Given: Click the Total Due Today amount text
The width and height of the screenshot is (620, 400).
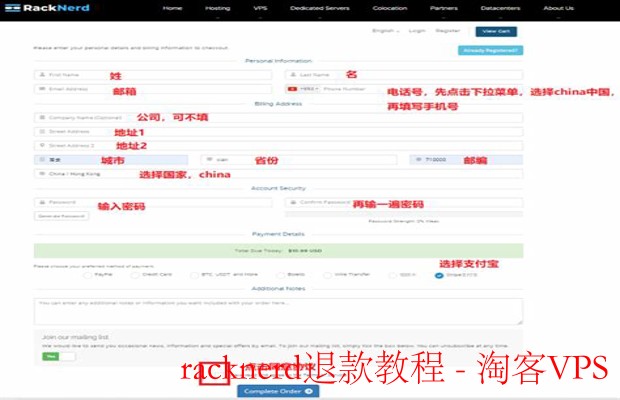Looking at the screenshot, I should tap(304, 251).
